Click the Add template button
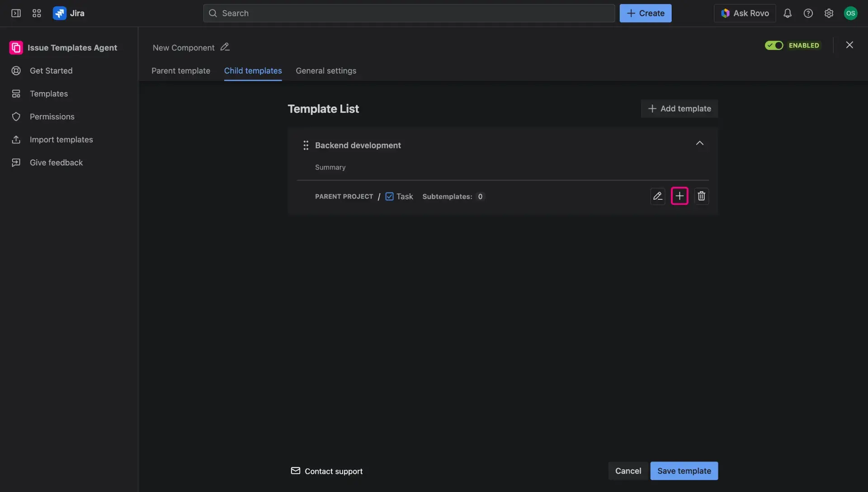Image resolution: width=868 pixels, height=492 pixels. pos(679,109)
